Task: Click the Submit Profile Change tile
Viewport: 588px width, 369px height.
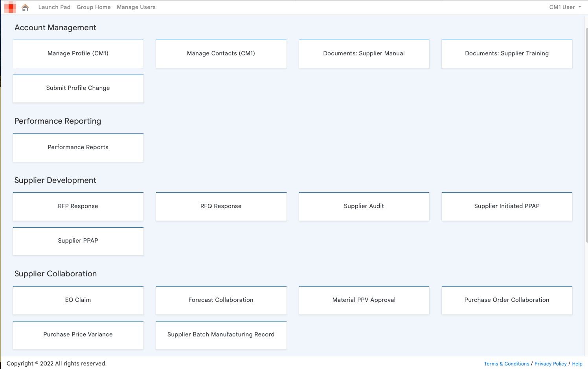Action: coord(78,88)
